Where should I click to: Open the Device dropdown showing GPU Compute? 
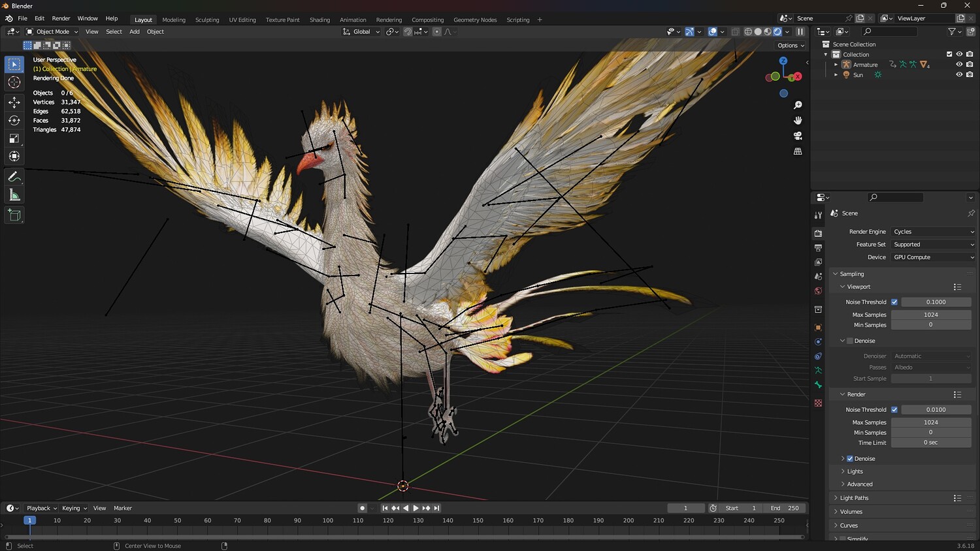coord(934,257)
